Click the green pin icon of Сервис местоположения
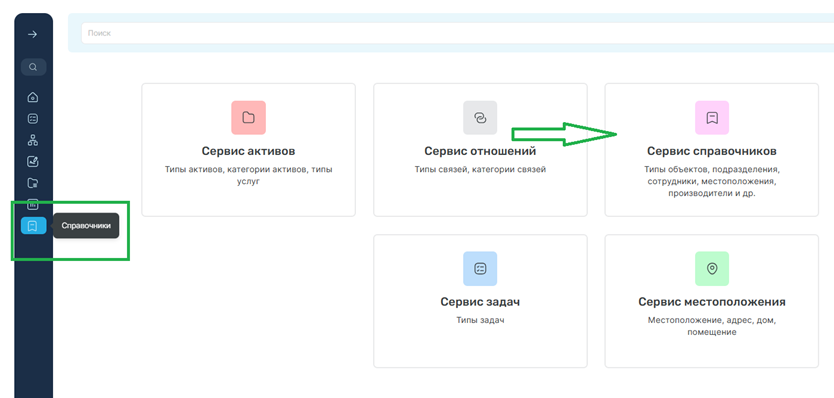Image resolution: width=834 pixels, height=398 pixels. (712, 269)
